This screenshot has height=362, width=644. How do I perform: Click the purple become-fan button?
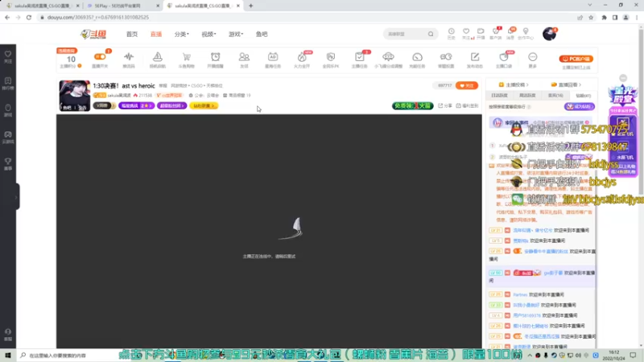tap(579, 107)
